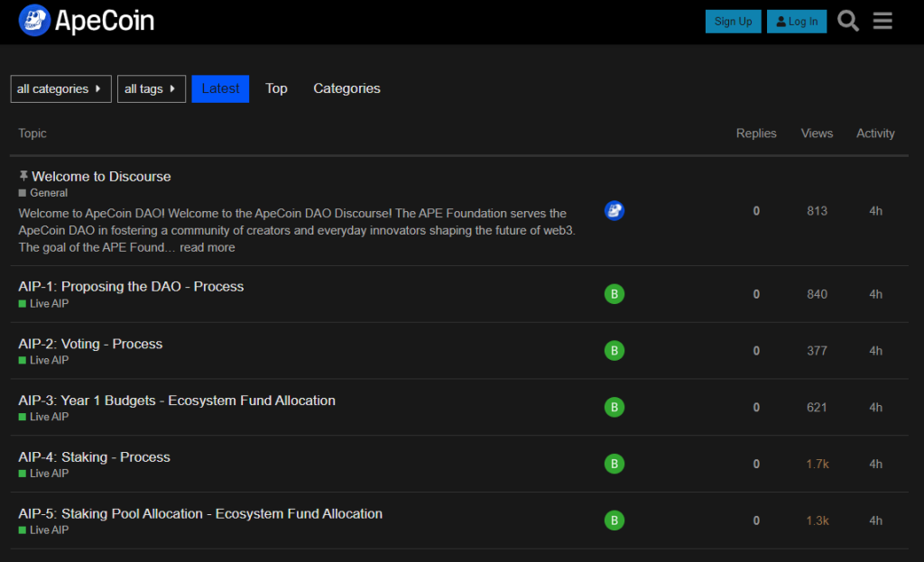
Task: Open Live AIP category under AIP-2
Action: 43,360
